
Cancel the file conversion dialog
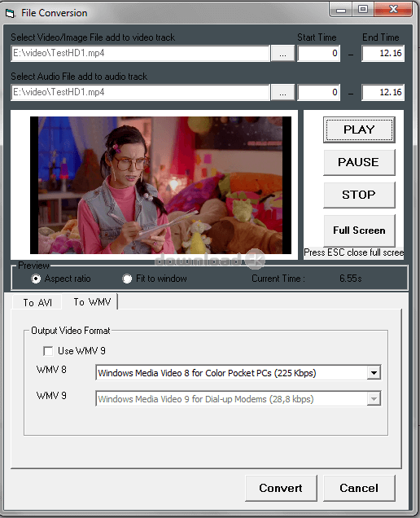(x=359, y=488)
